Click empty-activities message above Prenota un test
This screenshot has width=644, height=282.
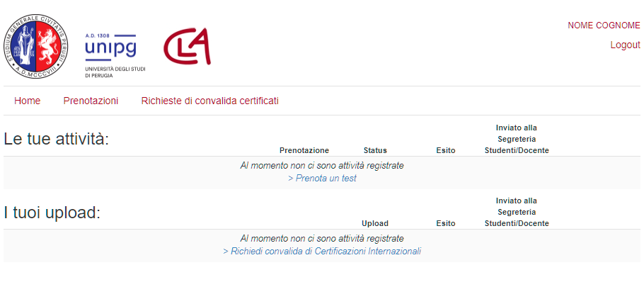[x=322, y=166]
